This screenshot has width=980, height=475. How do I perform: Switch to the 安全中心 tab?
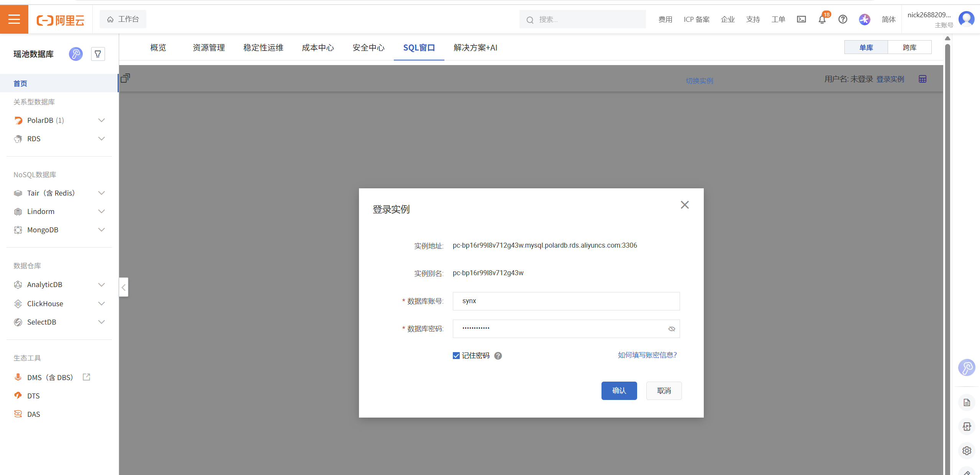point(369,47)
